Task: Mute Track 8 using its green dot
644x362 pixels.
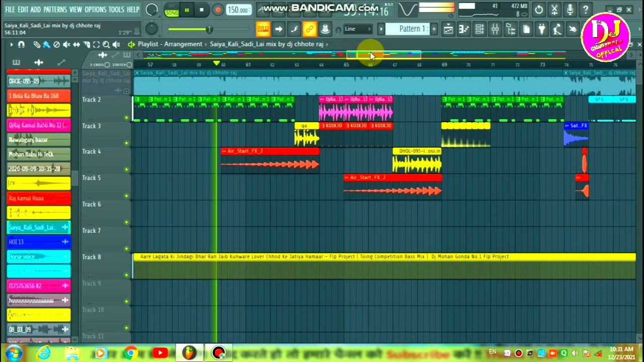Action: [x=126, y=275]
